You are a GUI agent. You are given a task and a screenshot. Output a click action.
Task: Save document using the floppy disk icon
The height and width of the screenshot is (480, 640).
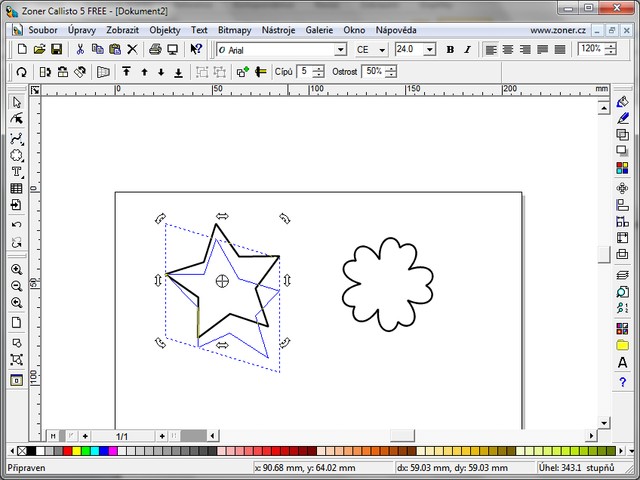pos(56,49)
